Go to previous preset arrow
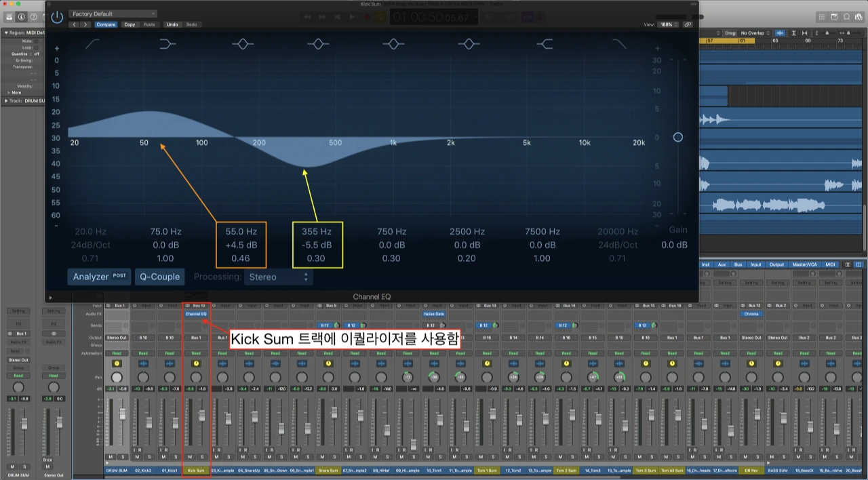The image size is (868, 480). (x=74, y=24)
